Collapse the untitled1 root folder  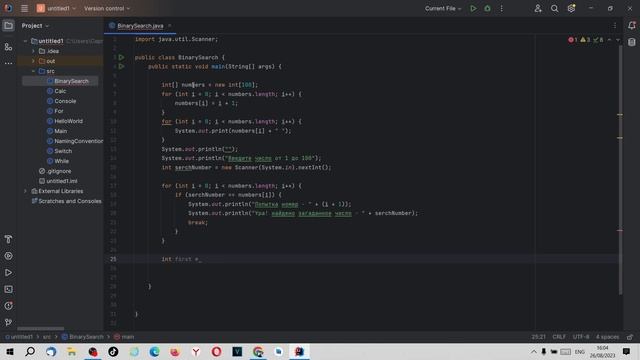pos(25,41)
